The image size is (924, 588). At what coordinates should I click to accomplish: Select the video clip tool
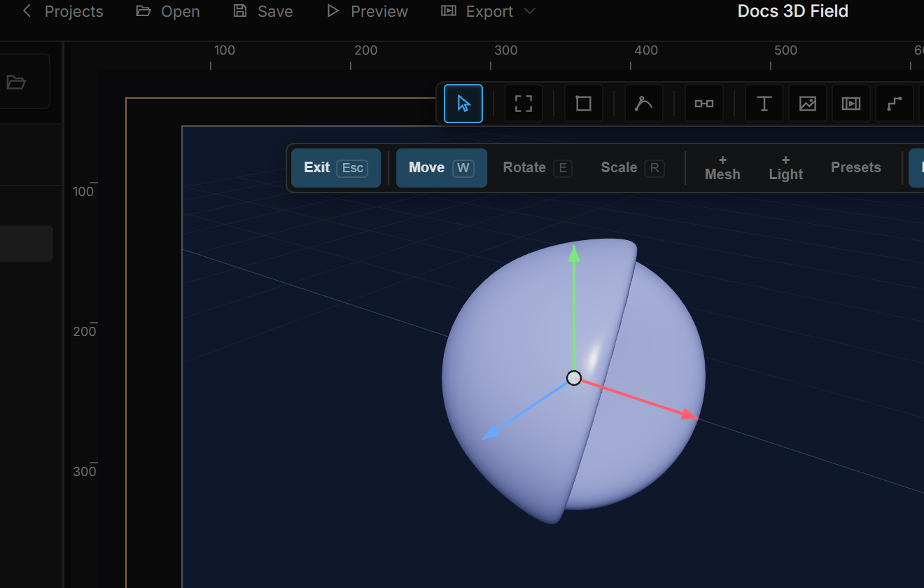(851, 104)
